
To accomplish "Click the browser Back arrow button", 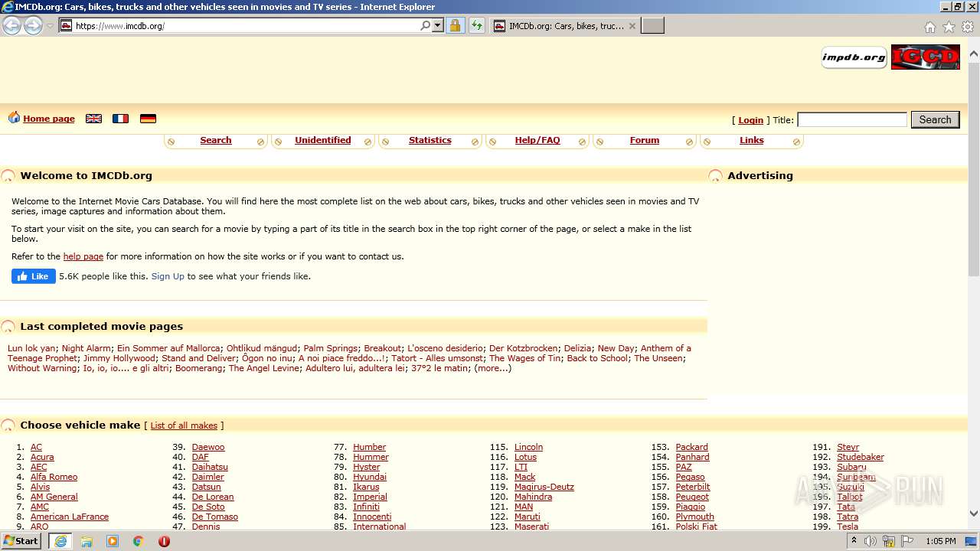I will pos(11,25).
